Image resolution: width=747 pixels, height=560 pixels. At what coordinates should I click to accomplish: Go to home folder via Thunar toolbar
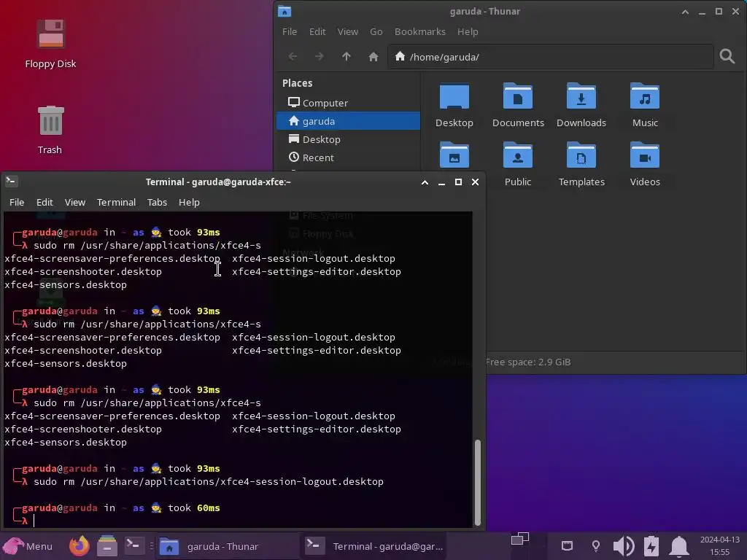[373, 57]
